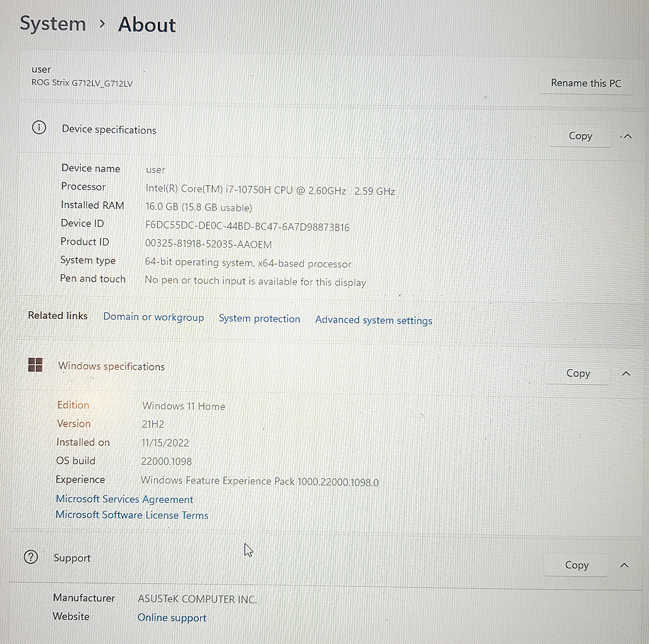Click the No pen or touch input text

(x=256, y=281)
